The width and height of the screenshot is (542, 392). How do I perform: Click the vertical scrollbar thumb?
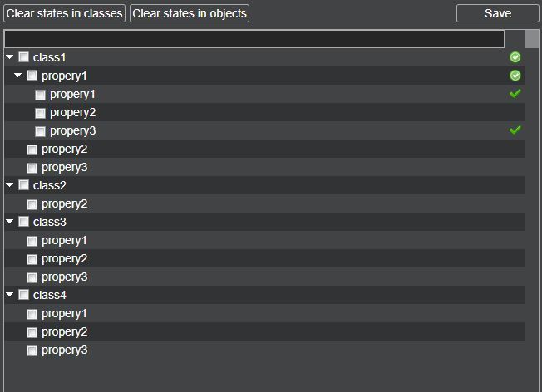pos(532,40)
